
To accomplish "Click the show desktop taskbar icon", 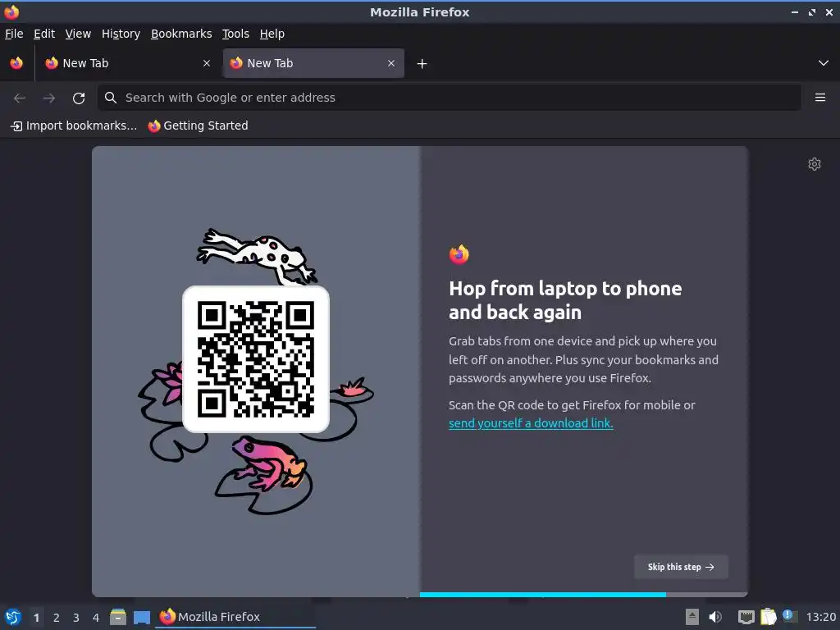I will 141,617.
